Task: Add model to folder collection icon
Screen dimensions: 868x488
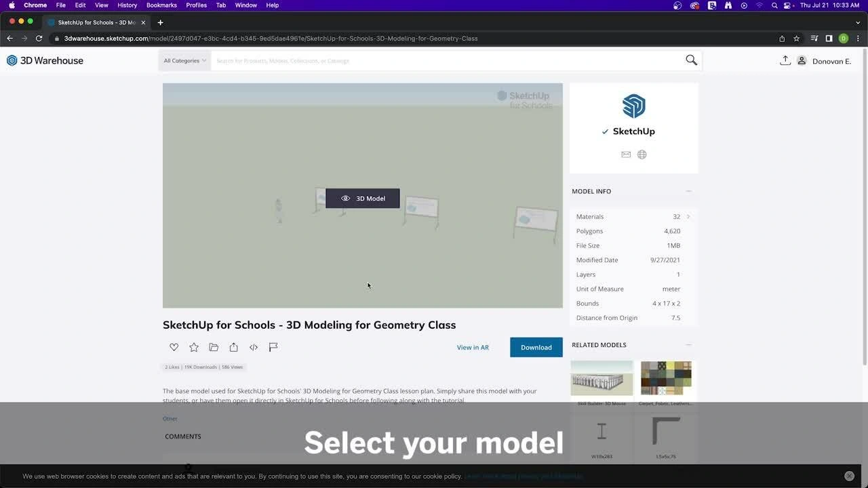Action: tap(214, 347)
